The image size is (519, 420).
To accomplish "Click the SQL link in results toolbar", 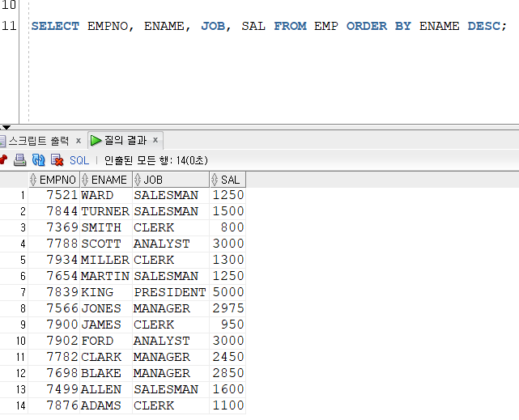I will [79, 160].
